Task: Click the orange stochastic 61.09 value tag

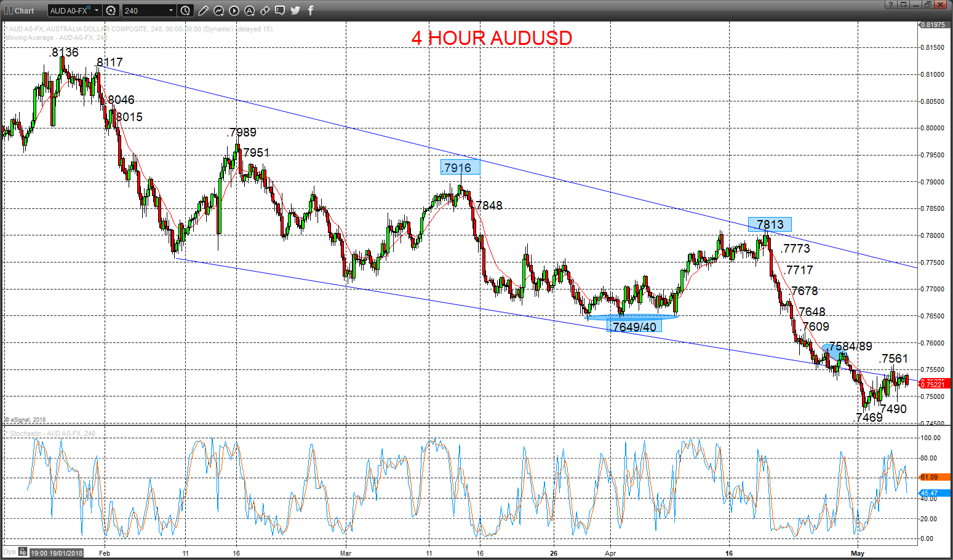Action: coord(934,477)
